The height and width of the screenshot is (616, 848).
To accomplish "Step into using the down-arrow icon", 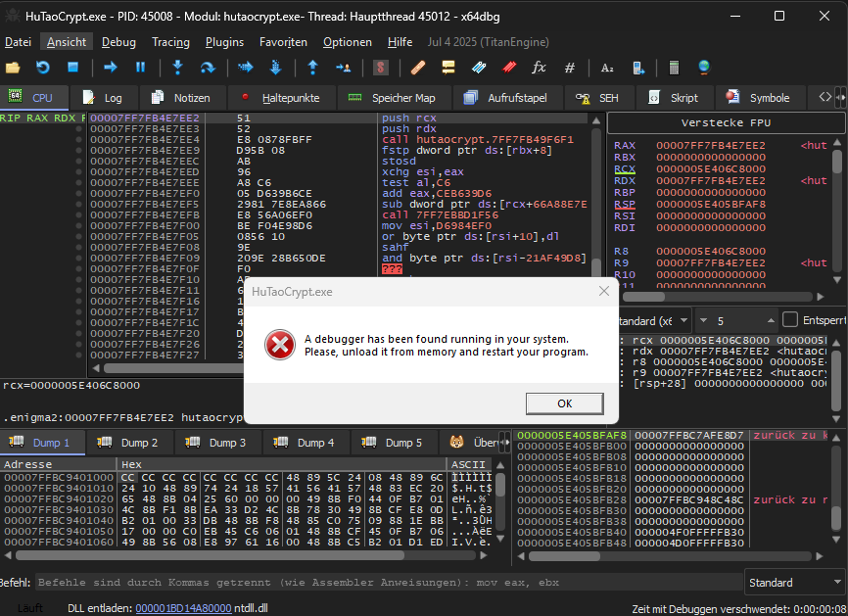I will [177, 68].
